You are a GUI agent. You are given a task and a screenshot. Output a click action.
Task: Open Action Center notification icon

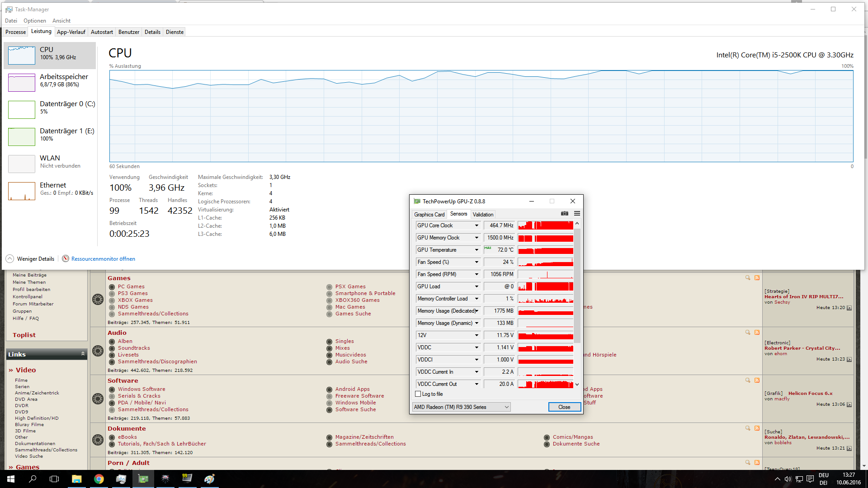click(x=810, y=479)
